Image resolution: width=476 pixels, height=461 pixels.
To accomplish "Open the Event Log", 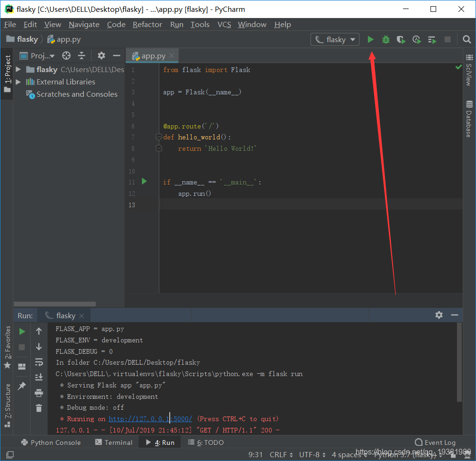I will 435,443.
